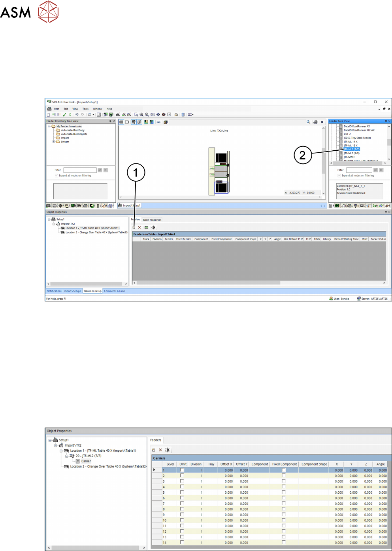Image resolution: width=392 pixels, height=551 pixels.
Task: Collapse the 29 - JTF-ML2 (7/7) node
Action: point(67,456)
